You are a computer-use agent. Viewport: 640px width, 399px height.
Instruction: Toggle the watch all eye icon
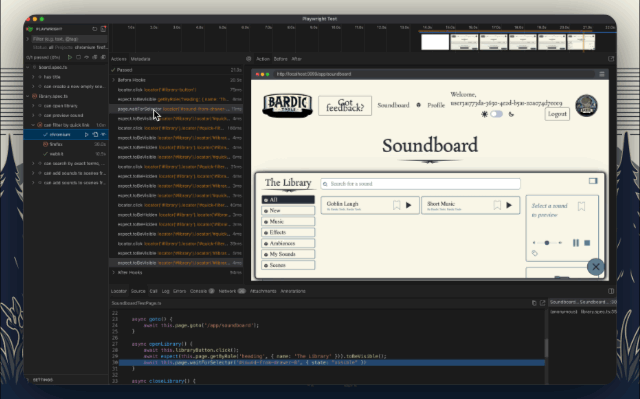(87, 58)
